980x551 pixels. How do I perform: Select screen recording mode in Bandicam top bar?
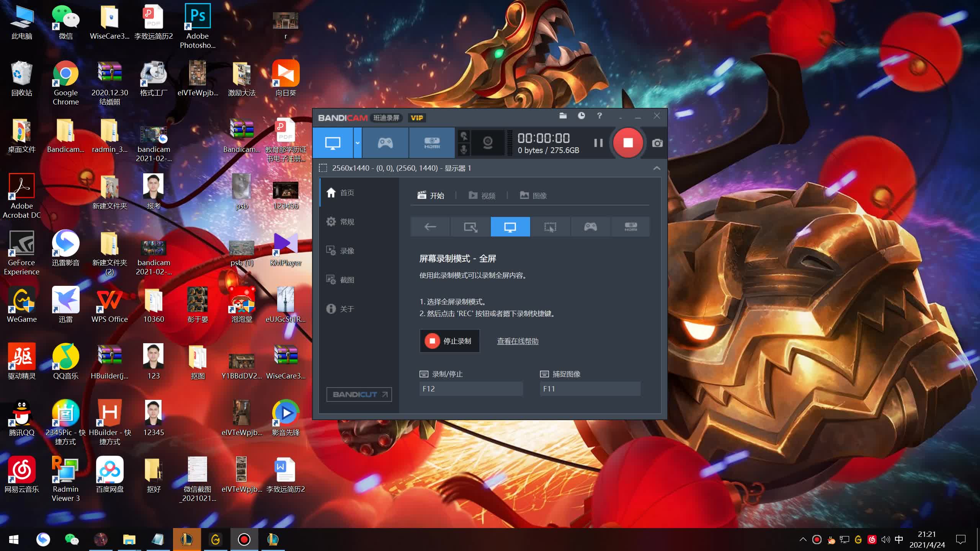tap(333, 143)
